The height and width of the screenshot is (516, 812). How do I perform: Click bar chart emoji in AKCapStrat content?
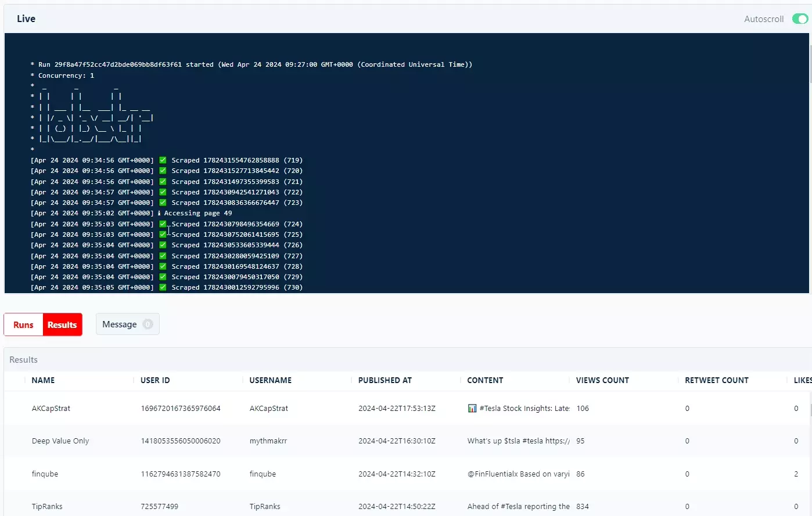pos(472,409)
